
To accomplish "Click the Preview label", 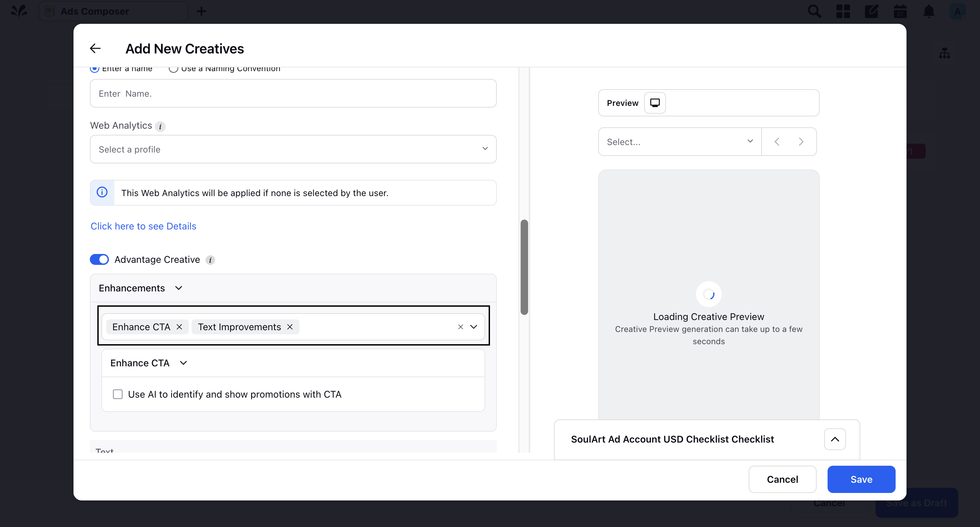I will coord(622,103).
